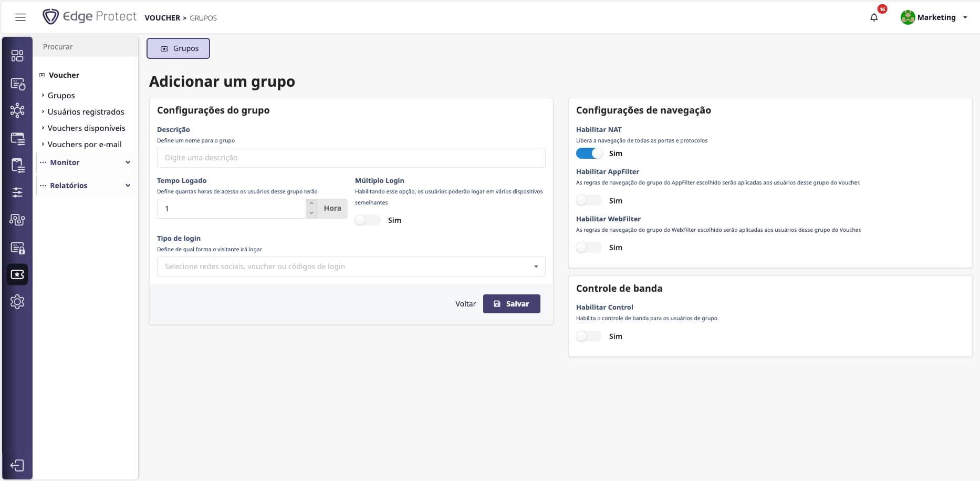
Task: Turn on the Múltiplo Login toggle
Action: pos(367,220)
